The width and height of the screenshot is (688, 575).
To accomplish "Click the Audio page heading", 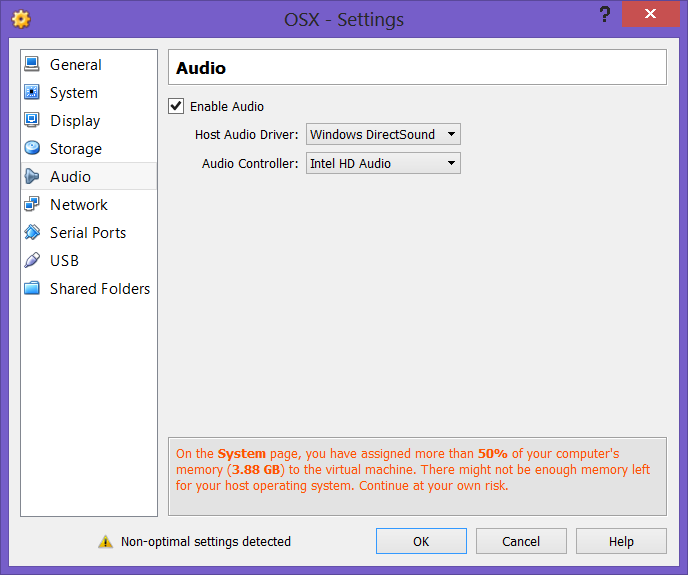I will 201,68.
